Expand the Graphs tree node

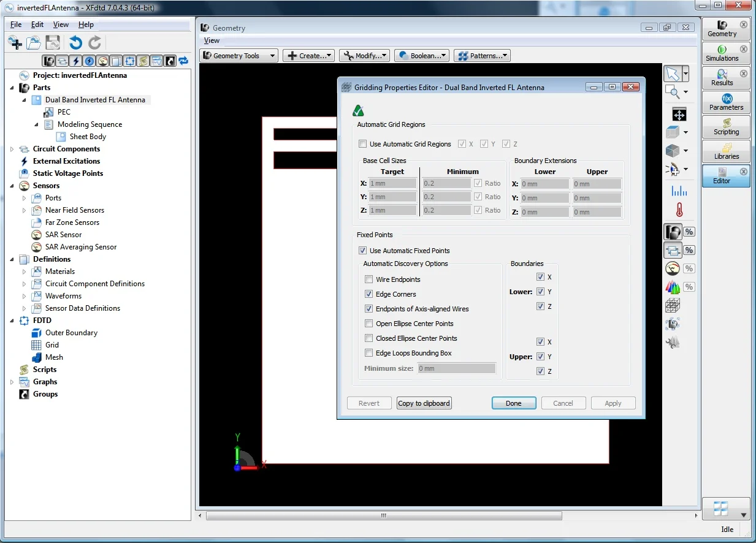[12, 382]
